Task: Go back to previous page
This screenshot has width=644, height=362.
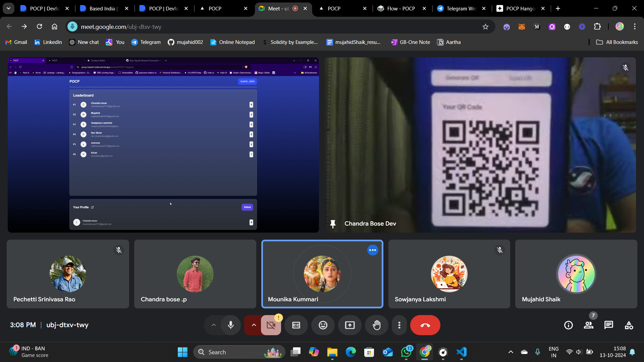Action: (9, 26)
